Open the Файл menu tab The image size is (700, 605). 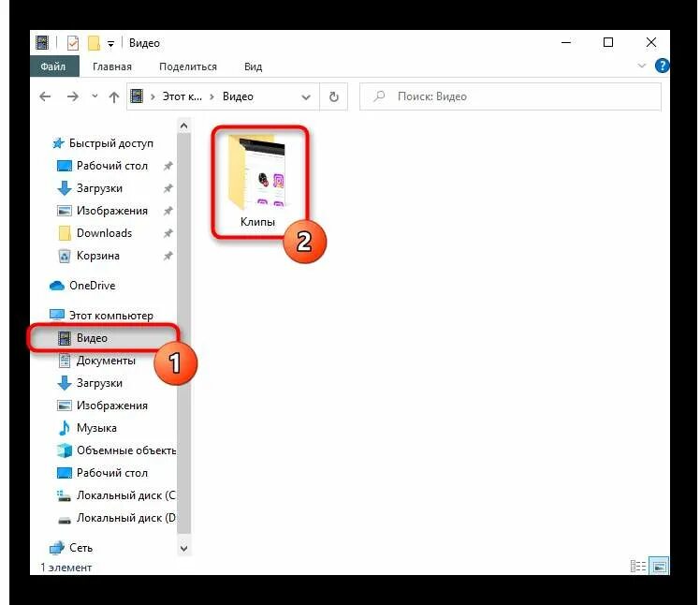pyautogui.click(x=53, y=66)
